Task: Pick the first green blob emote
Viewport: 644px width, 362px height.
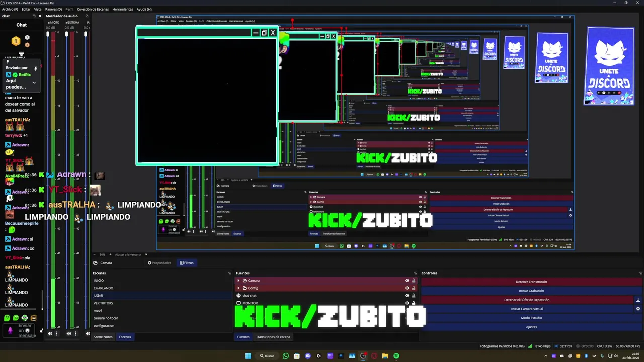Action: point(7,318)
